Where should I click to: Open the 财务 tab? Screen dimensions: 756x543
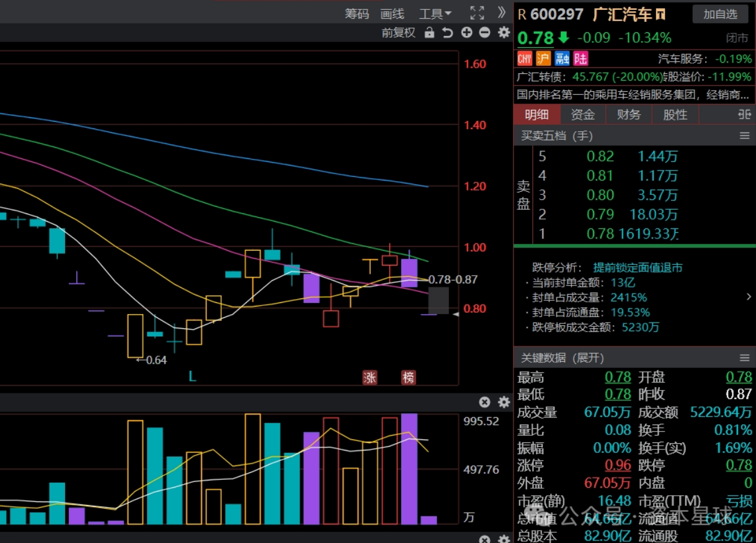coord(629,114)
